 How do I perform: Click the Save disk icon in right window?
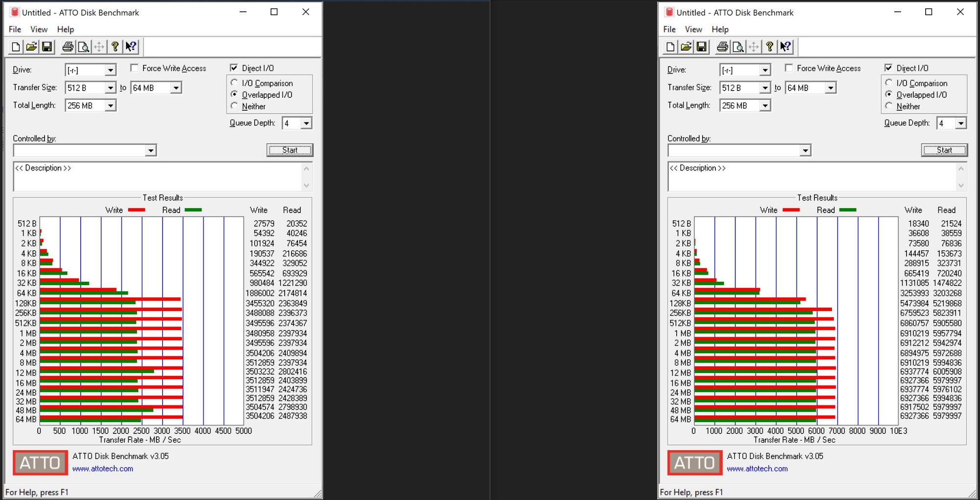pos(702,47)
